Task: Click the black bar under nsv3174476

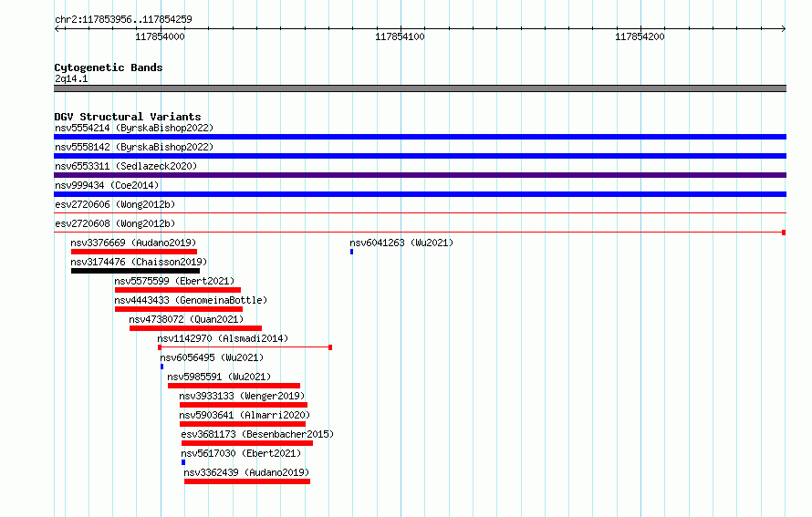Action: (x=135, y=271)
